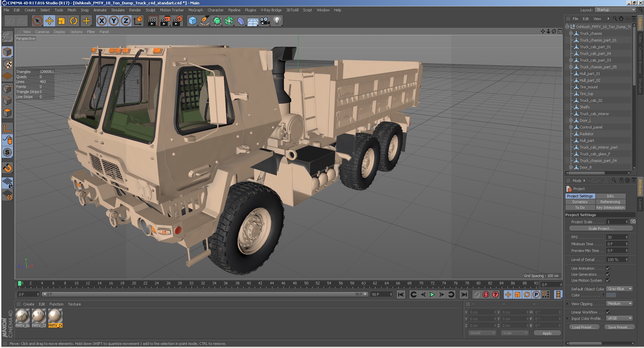Switch to Texture mode checker cube
The width and height of the screenshot is (644, 348).
7,64
